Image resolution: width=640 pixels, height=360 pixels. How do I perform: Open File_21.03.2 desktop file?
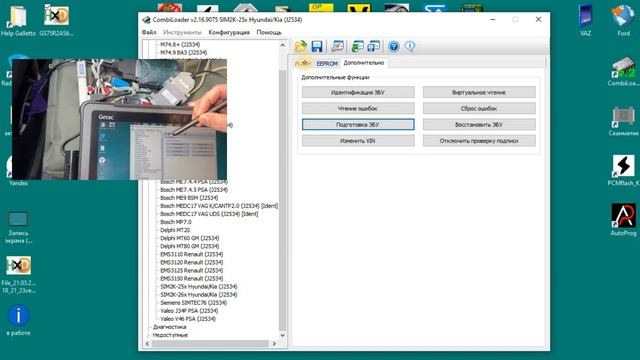click(x=18, y=274)
